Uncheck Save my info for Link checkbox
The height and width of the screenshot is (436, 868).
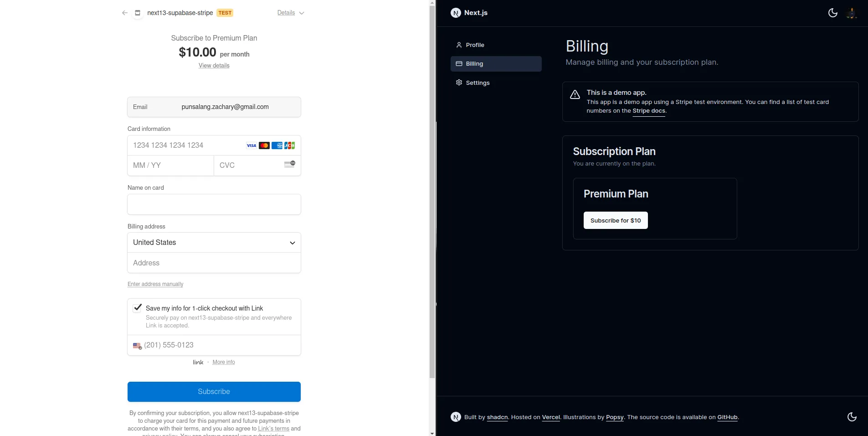tap(137, 308)
